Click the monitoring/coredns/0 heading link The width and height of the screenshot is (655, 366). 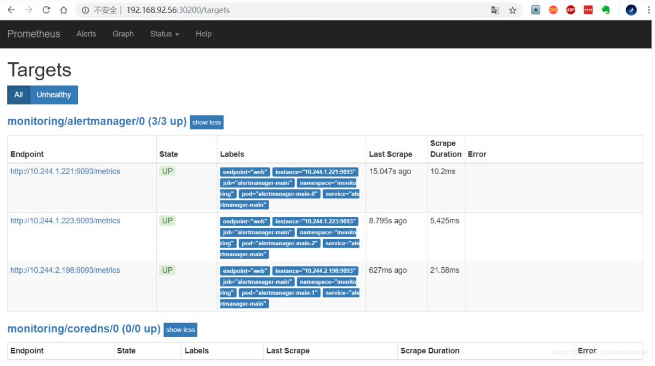point(84,329)
